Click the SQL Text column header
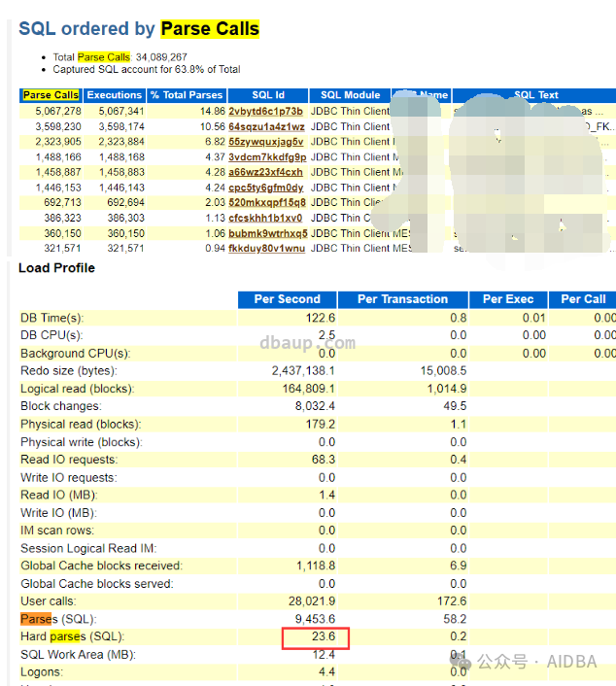Screen dimensions: 616x686 [x=536, y=95]
